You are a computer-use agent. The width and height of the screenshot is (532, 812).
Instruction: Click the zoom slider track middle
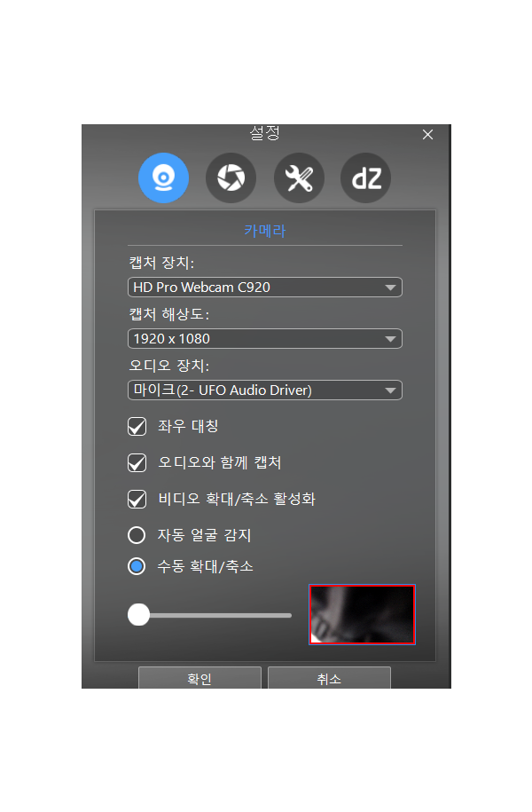pos(210,615)
